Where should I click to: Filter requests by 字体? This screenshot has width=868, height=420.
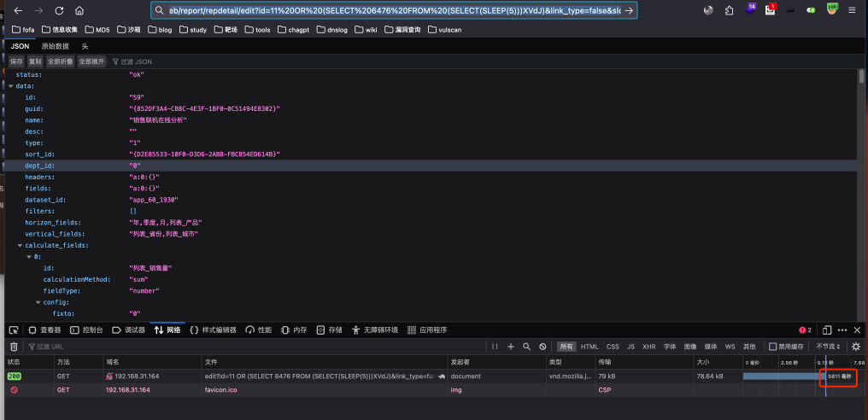670,347
